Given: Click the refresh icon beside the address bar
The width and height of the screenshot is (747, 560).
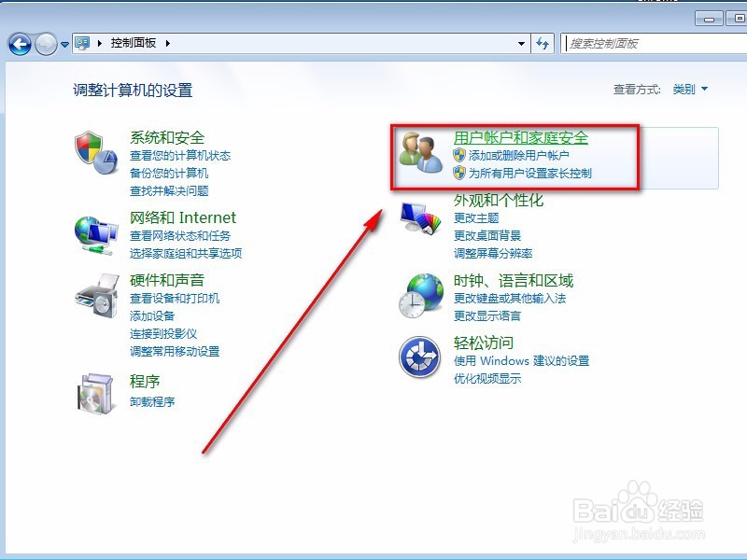Looking at the screenshot, I should click(x=543, y=43).
